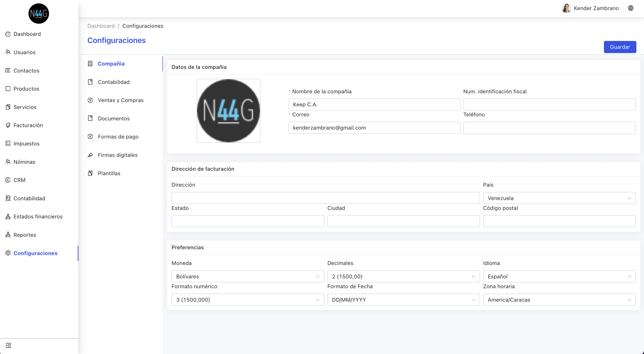The width and height of the screenshot is (644, 354).
Task: Switch to the Ventas y Compras tab
Action: (121, 100)
